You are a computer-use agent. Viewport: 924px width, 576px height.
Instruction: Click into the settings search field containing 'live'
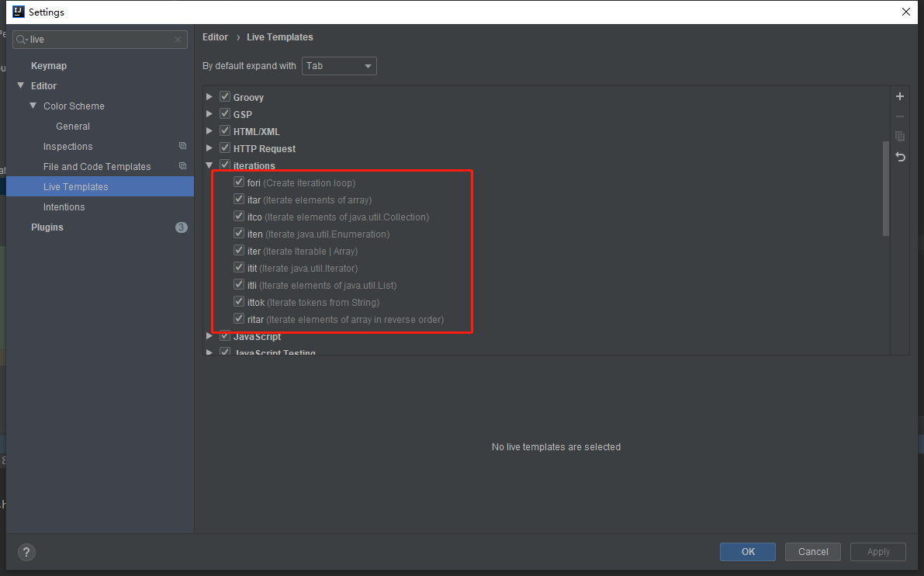pyautogui.click(x=100, y=40)
